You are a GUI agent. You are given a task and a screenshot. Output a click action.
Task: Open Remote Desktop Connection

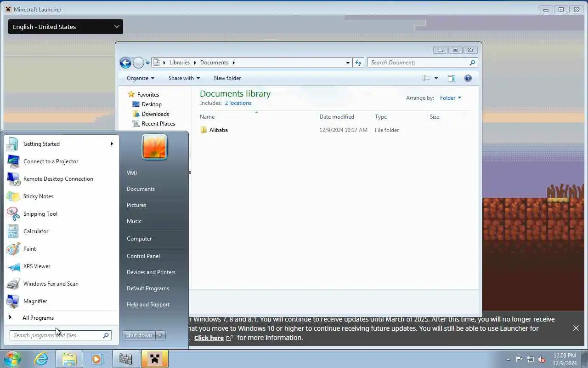point(61,179)
